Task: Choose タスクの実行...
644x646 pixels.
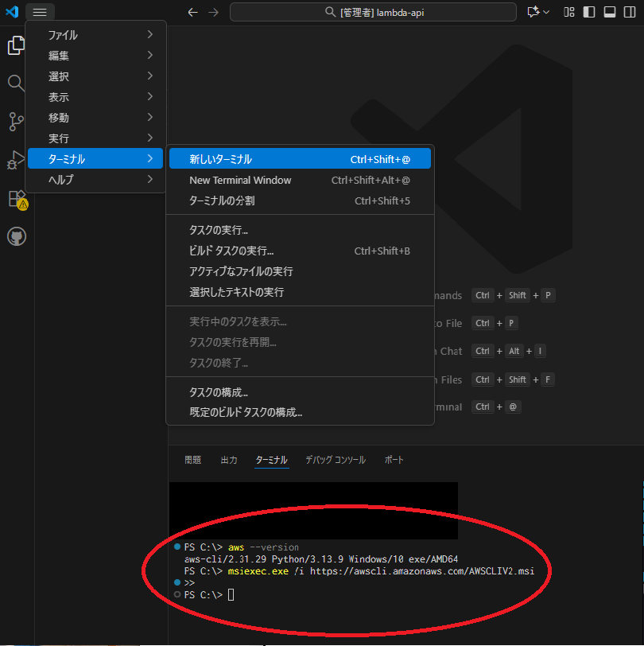Action: coord(300,230)
